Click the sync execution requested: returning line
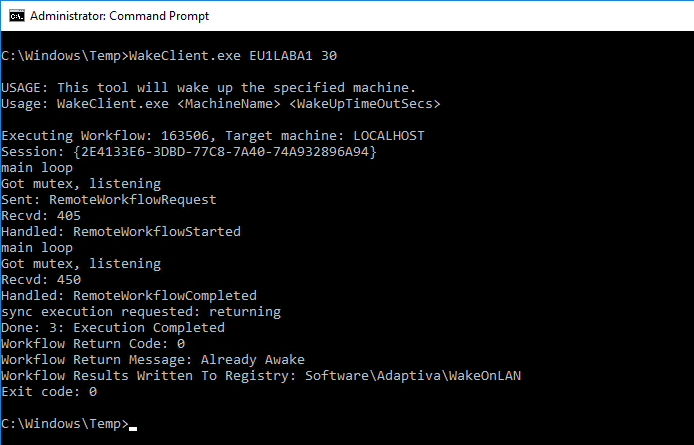 coord(141,312)
